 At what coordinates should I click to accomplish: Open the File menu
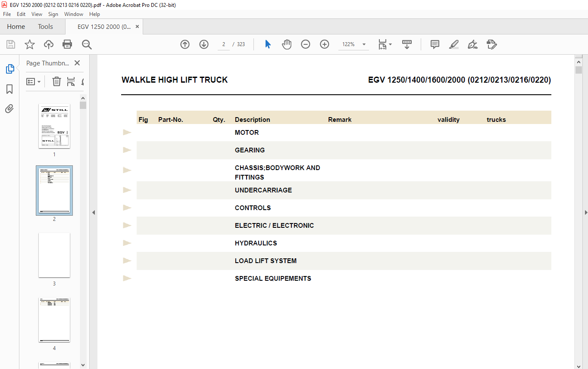(x=7, y=14)
